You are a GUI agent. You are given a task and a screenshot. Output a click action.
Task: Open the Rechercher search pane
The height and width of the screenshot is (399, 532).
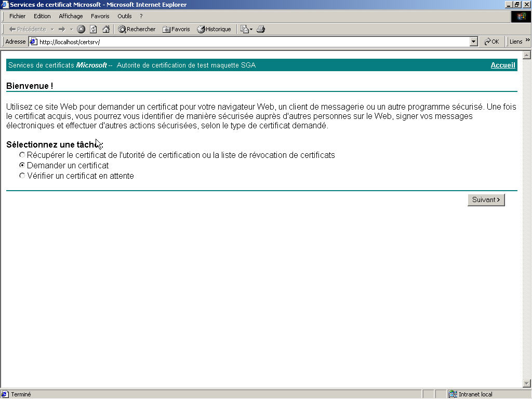tap(137, 29)
